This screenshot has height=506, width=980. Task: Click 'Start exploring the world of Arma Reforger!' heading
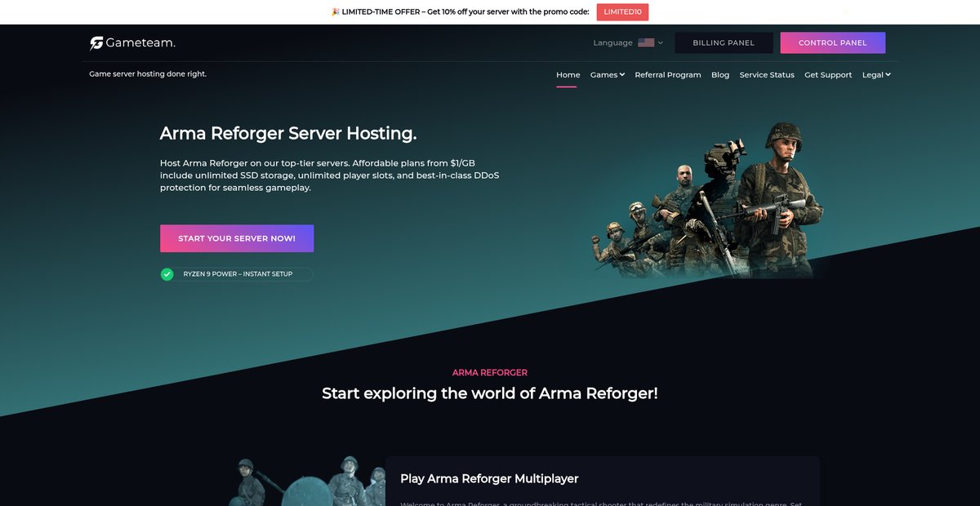click(x=490, y=393)
